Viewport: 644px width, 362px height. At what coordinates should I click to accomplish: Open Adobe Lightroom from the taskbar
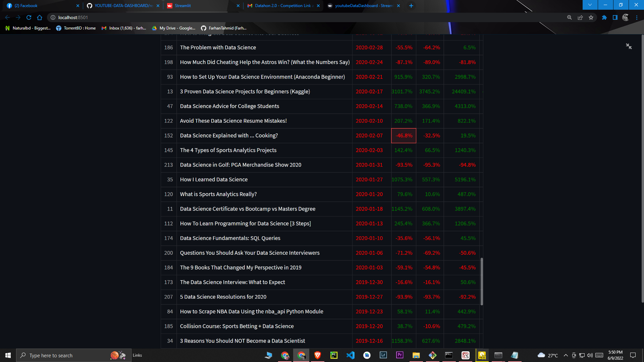383,356
